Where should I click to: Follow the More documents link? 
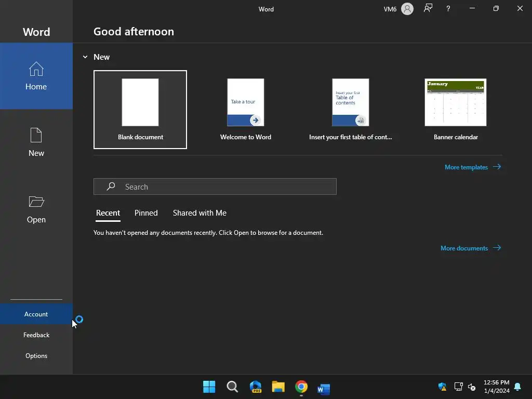471,248
